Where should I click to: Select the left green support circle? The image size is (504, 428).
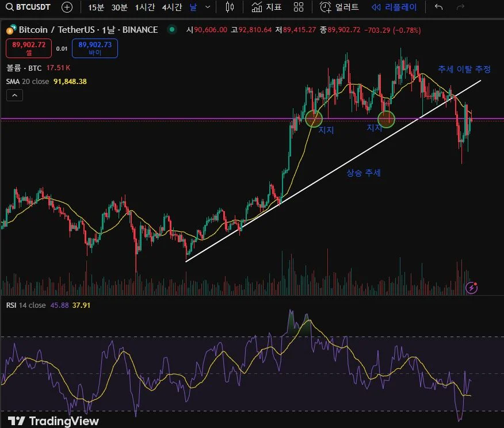click(314, 119)
